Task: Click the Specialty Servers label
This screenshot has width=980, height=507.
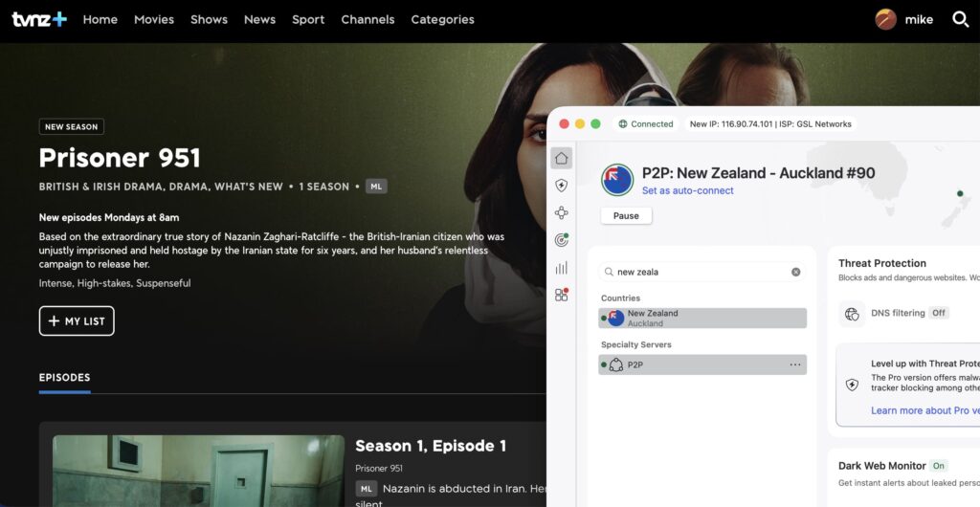Action: 636,344
